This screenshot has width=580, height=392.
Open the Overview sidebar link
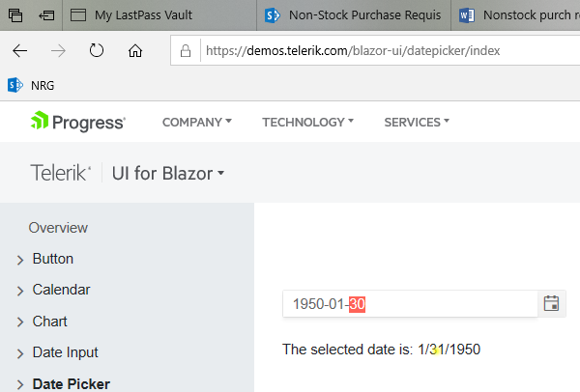[x=58, y=228]
